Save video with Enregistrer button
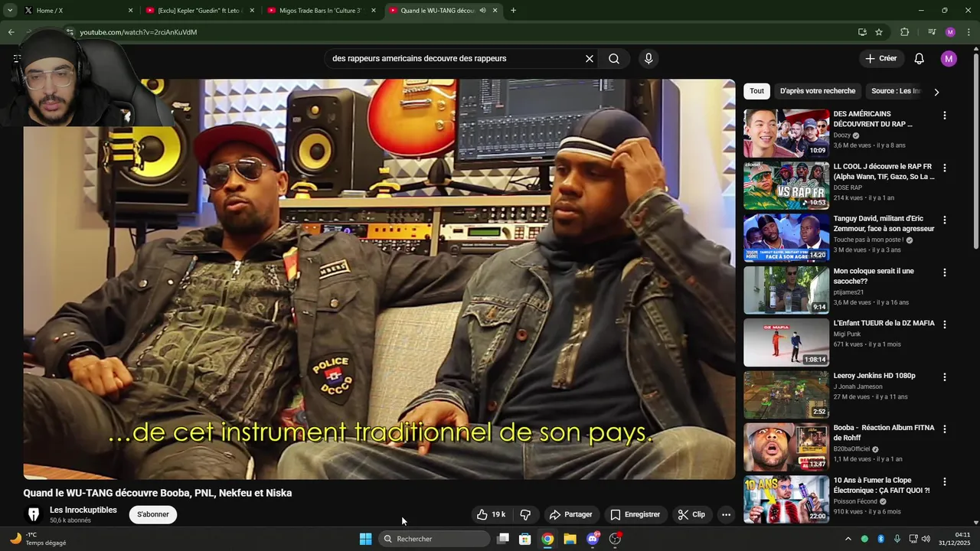 [x=635, y=514]
